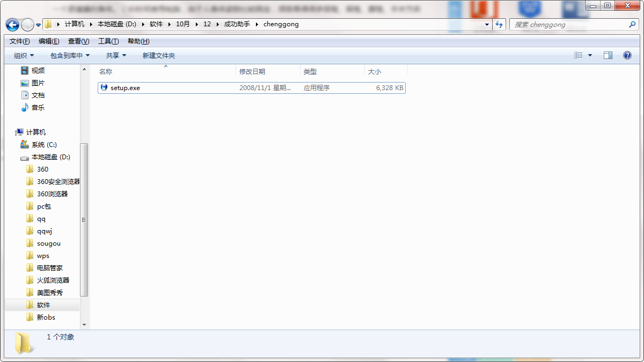Select 音乐 in the navigation pane
Screen dimensions: 644x362
(38, 107)
